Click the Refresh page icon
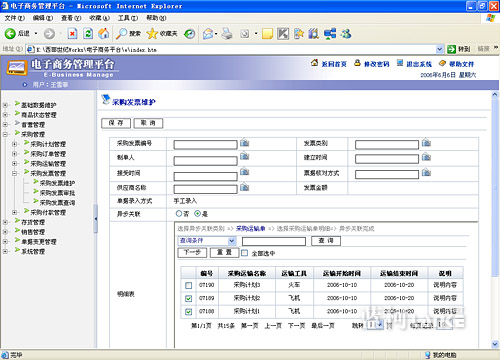The image size is (500, 360). [88, 33]
